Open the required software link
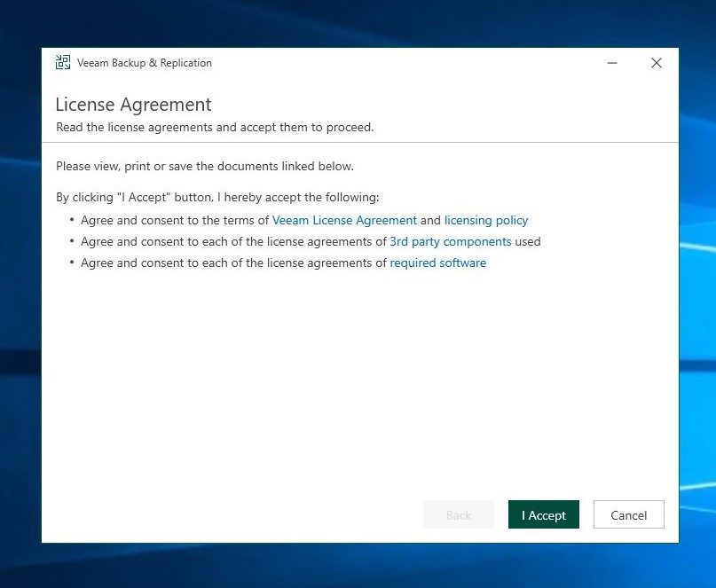Image resolution: width=716 pixels, height=588 pixels. click(x=438, y=263)
